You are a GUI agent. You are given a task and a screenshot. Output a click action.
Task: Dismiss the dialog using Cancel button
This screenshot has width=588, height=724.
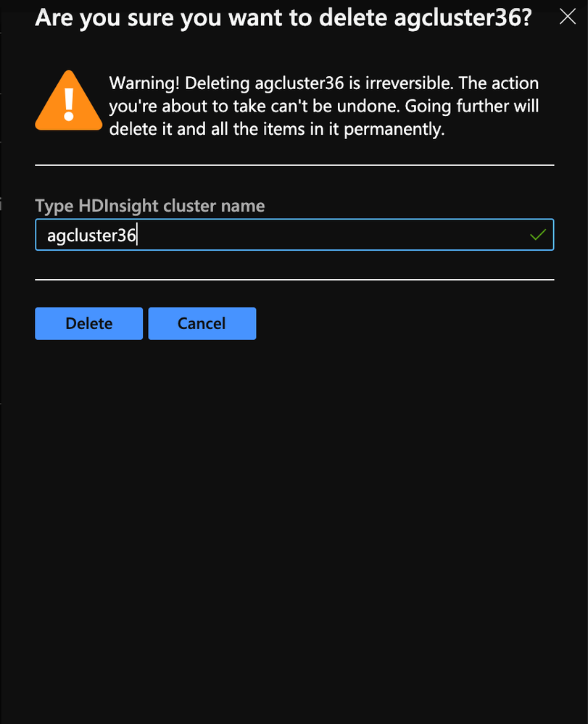pyautogui.click(x=202, y=323)
